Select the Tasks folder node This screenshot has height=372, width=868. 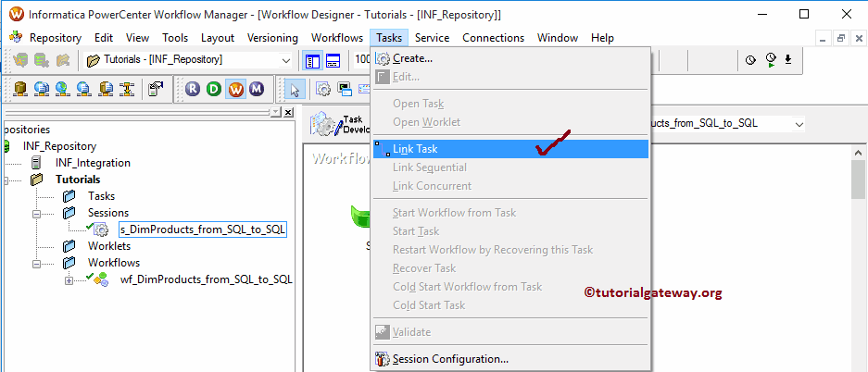click(101, 196)
